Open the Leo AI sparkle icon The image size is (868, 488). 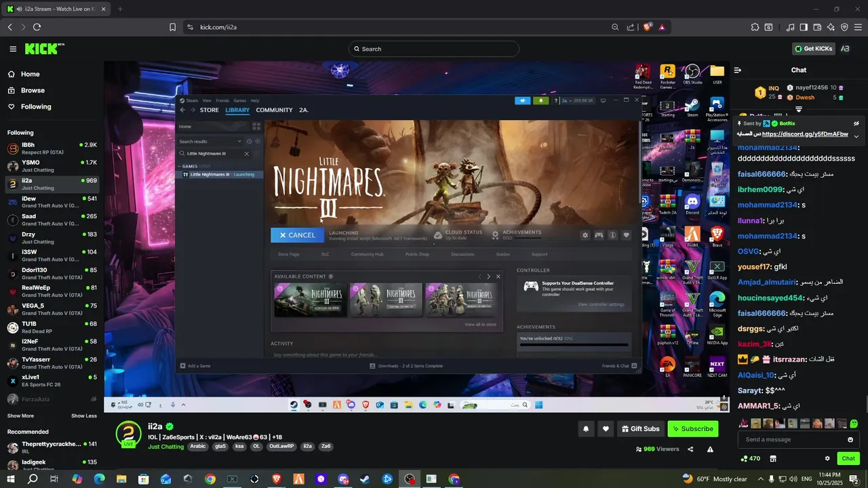coord(831,27)
